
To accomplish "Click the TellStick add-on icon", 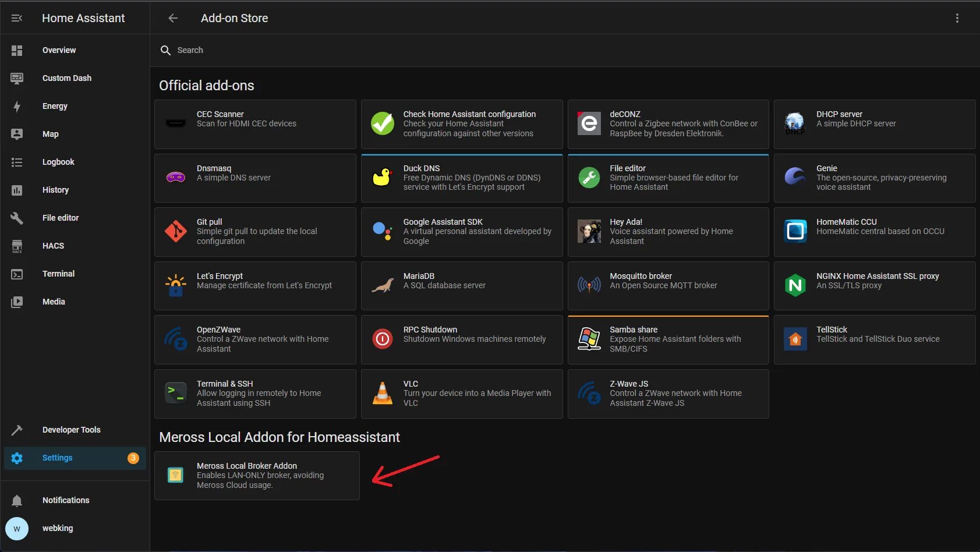I will (x=795, y=339).
